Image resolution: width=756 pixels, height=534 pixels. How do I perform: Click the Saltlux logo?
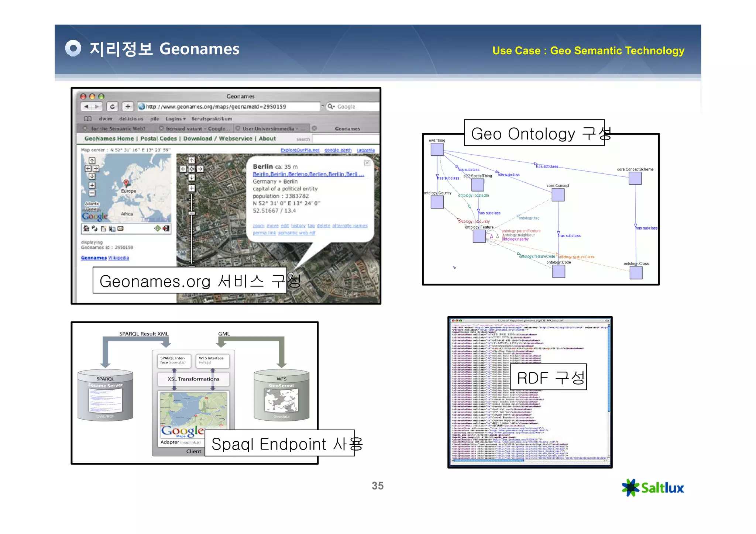coord(653,488)
